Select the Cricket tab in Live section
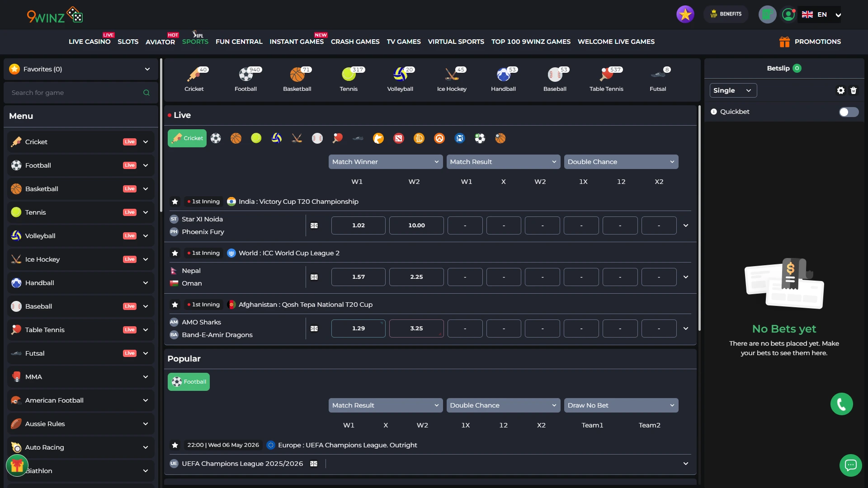Image resolution: width=868 pixels, height=488 pixels. pos(187,138)
